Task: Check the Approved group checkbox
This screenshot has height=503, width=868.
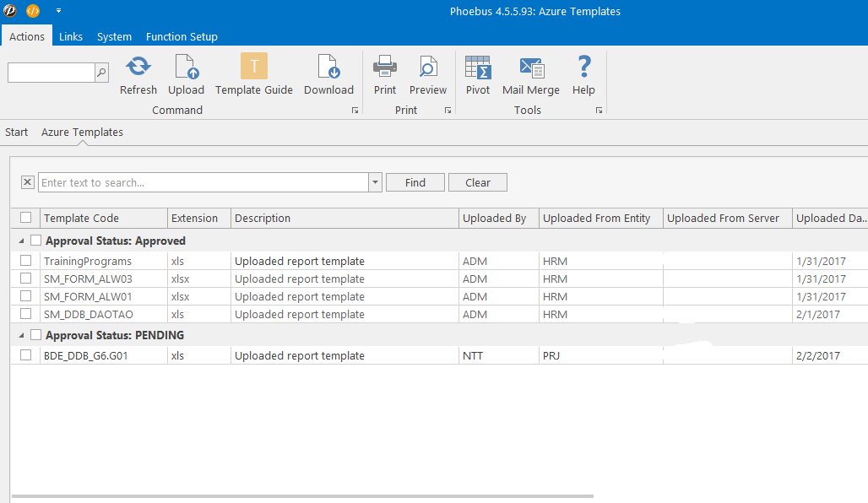Action: point(36,241)
